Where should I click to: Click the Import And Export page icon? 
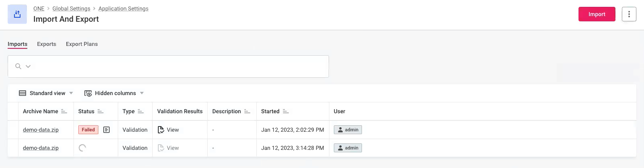17,15
